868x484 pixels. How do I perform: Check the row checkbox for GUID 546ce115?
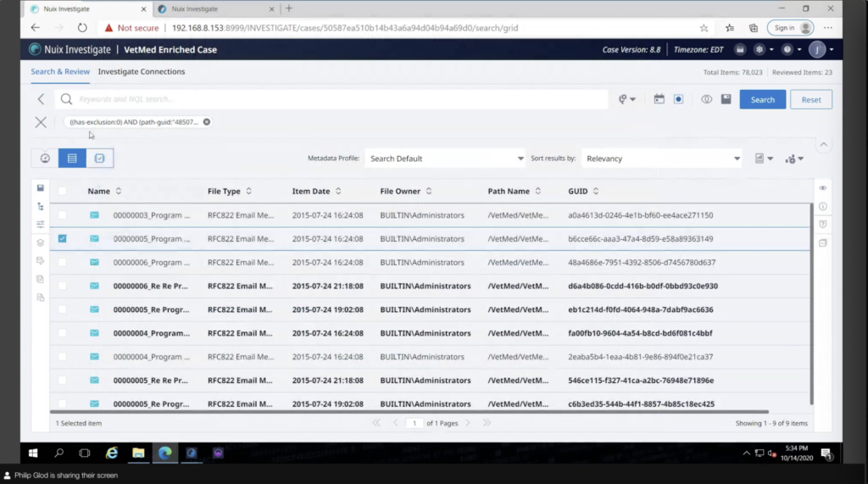pos(62,381)
